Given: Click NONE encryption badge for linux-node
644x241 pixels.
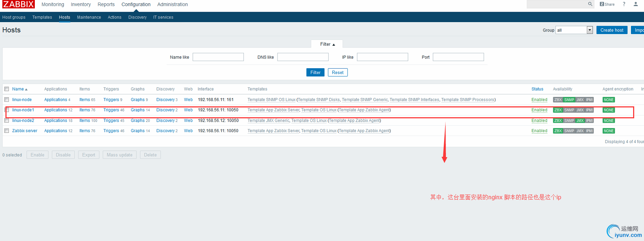Looking at the screenshot, I should click(x=609, y=100).
